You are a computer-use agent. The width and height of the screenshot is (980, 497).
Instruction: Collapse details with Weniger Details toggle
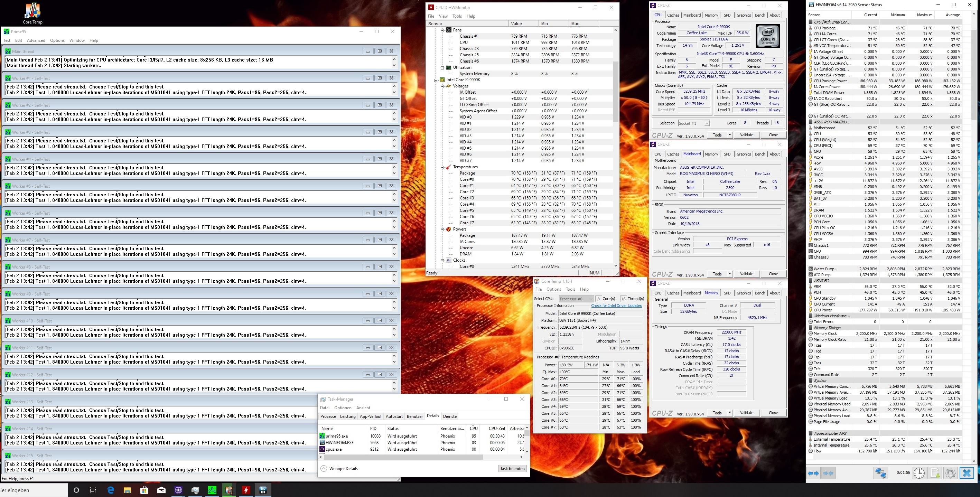339,468
